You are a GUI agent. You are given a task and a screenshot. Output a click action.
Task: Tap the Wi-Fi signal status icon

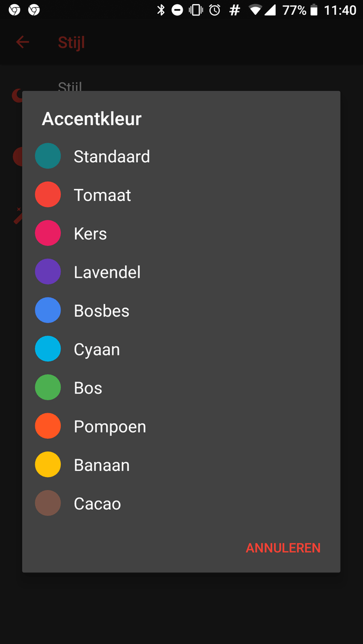point(256,10)
